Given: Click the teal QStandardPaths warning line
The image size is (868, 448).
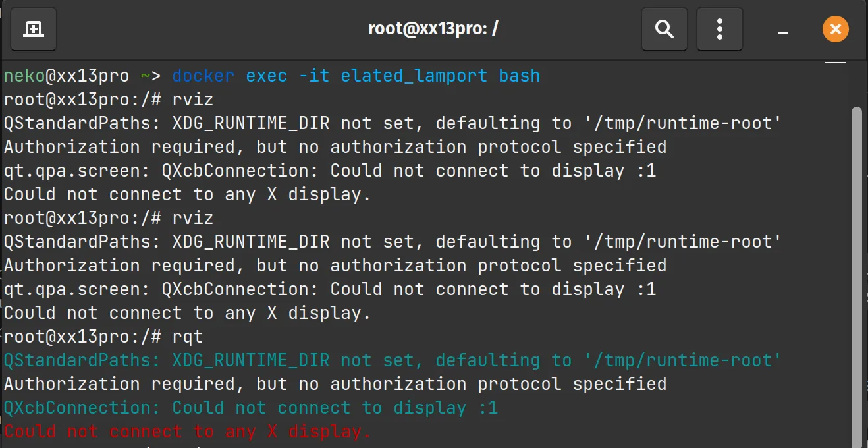Looking at the screenshot, I should coord(392,360).
